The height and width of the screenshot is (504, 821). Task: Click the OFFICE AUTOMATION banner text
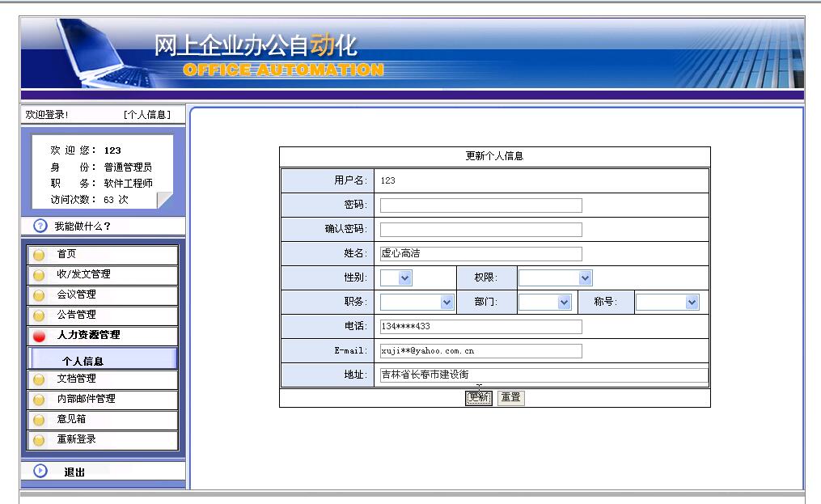[x=283, y=70]
